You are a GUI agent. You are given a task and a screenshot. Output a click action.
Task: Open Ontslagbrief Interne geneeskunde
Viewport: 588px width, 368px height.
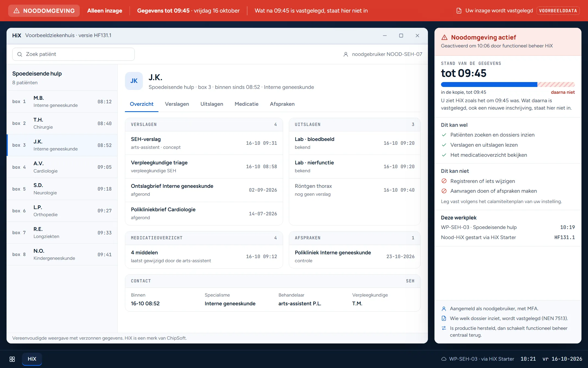(x=204, y=190)
